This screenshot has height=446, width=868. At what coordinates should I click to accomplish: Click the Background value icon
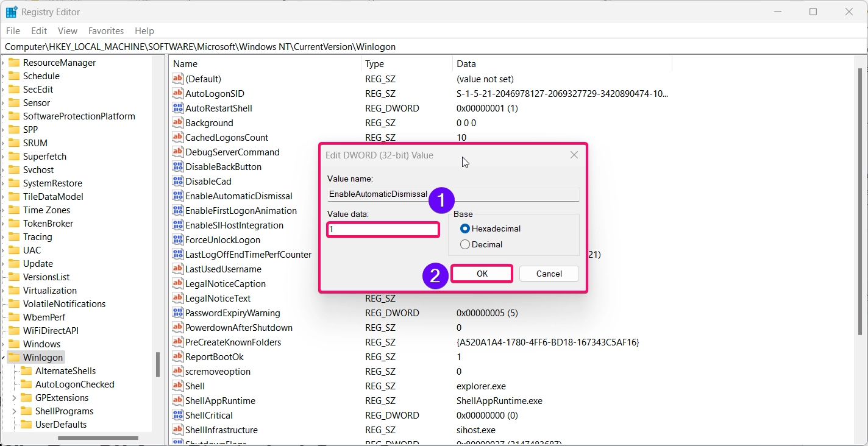(x=178, y=122)
